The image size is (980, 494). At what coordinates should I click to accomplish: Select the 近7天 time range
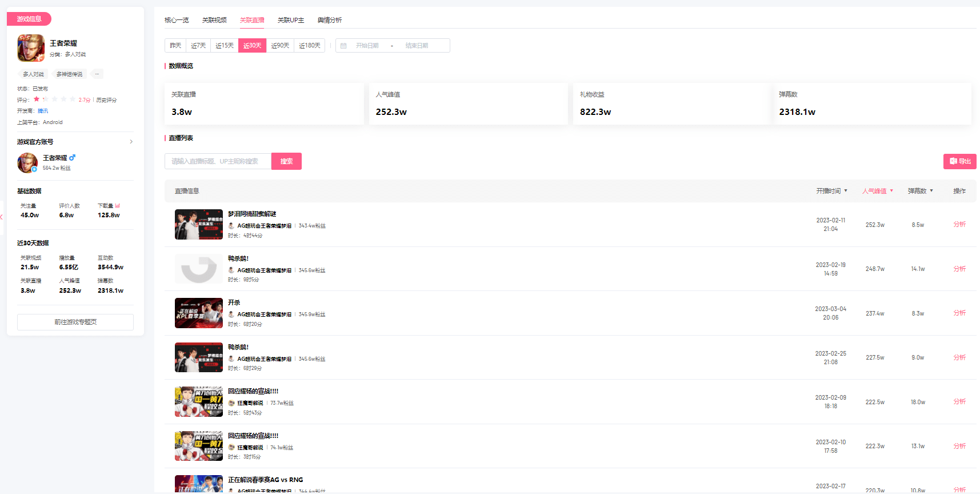(x=198, y=46)
